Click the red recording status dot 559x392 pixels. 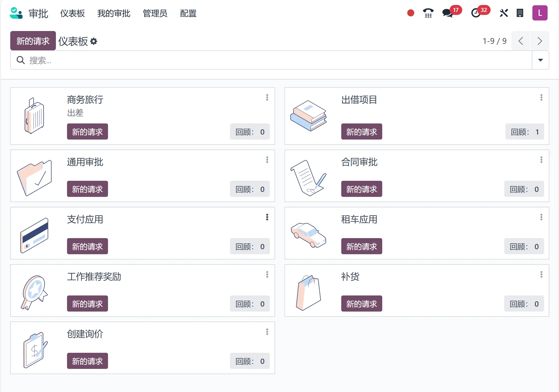coord(411,13)
